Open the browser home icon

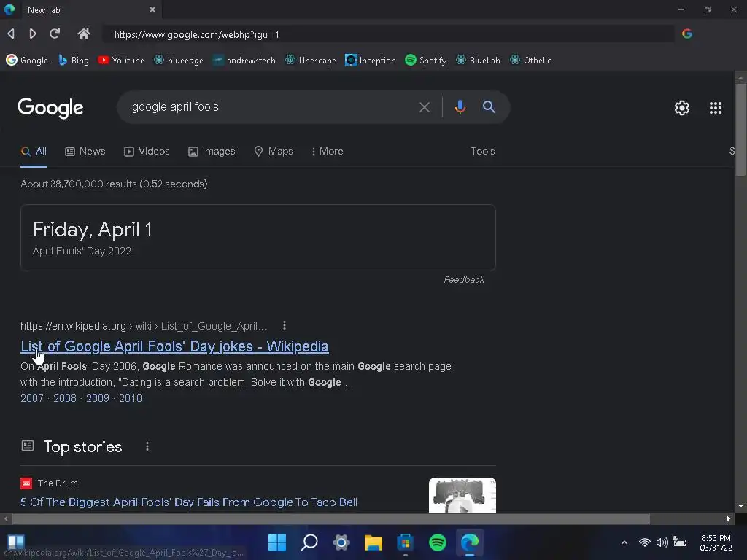(84, 34)
